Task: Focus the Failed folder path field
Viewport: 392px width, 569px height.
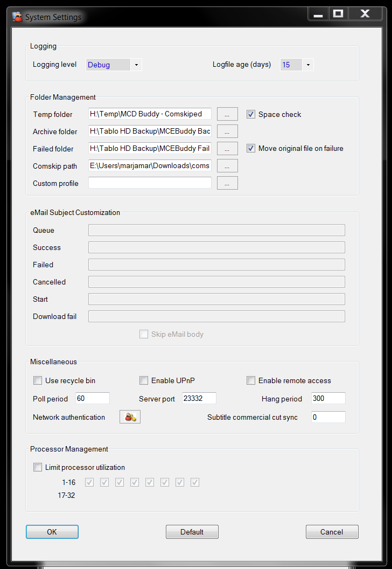Action: [150, 148]
